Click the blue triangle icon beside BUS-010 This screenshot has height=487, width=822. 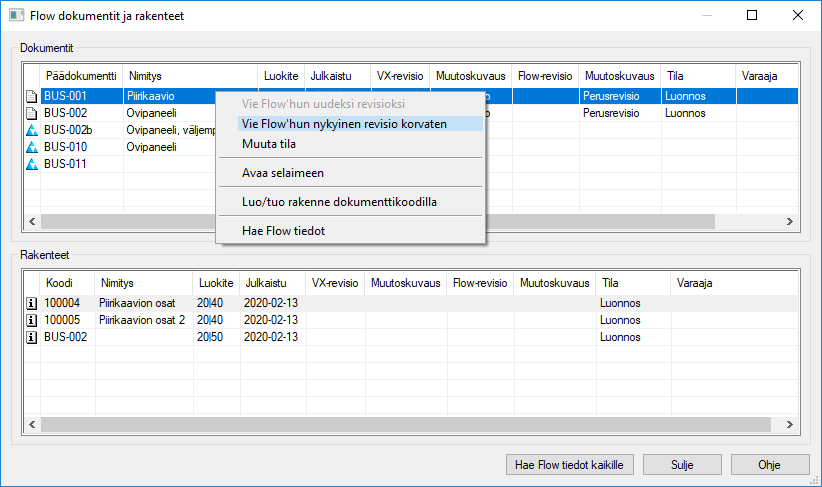tap(31, 147)
